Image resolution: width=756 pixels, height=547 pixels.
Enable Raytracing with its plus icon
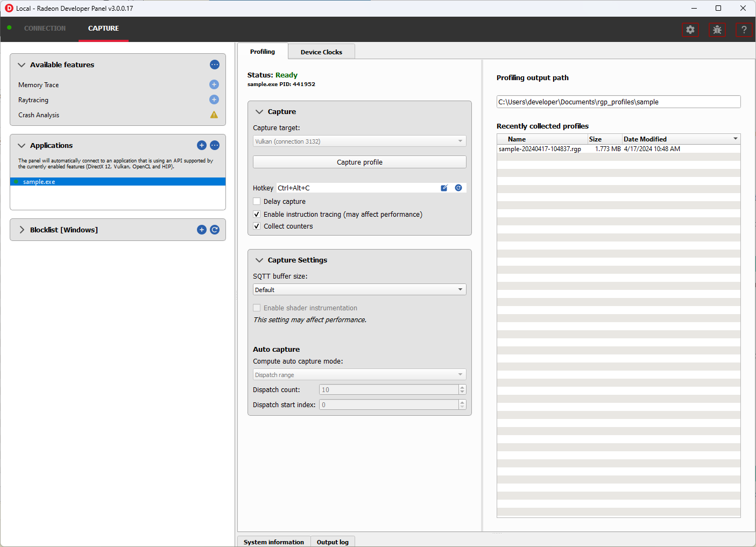tap(214, 100)
